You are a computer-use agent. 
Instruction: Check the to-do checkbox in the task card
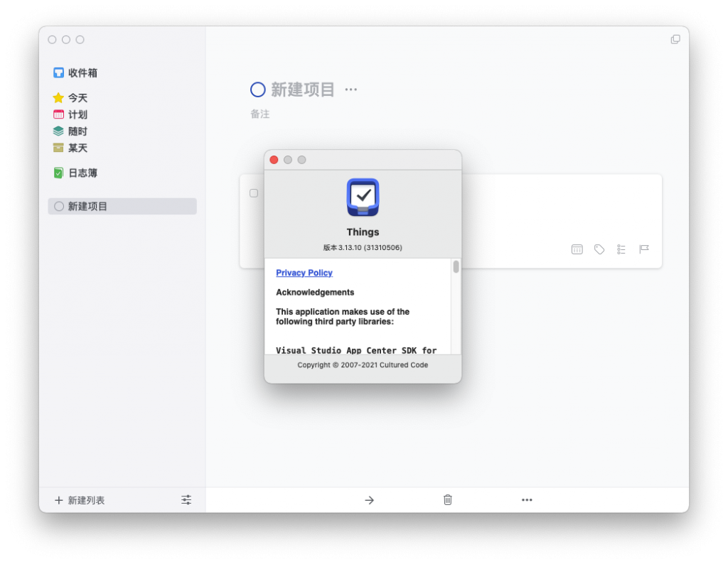(x=254, y=193)
